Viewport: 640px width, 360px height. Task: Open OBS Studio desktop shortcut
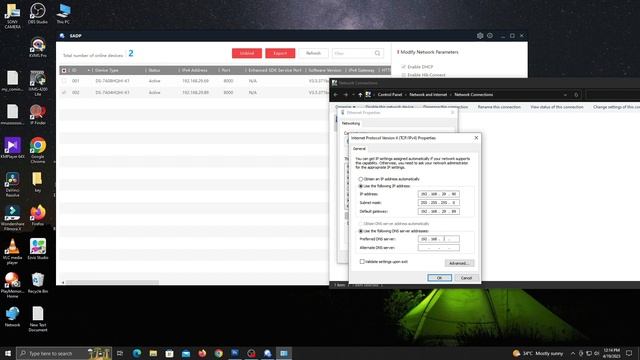[38, 13]
